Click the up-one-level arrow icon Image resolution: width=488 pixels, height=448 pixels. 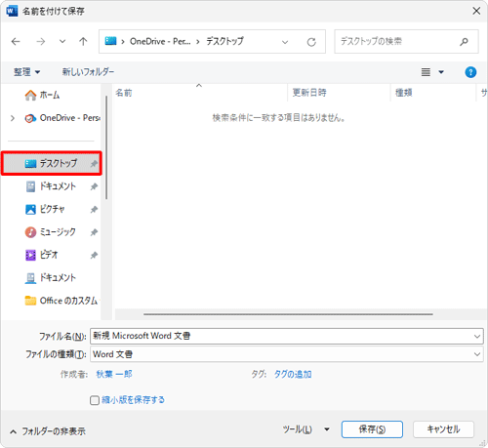pyautogui.click(x=83, y=41)
